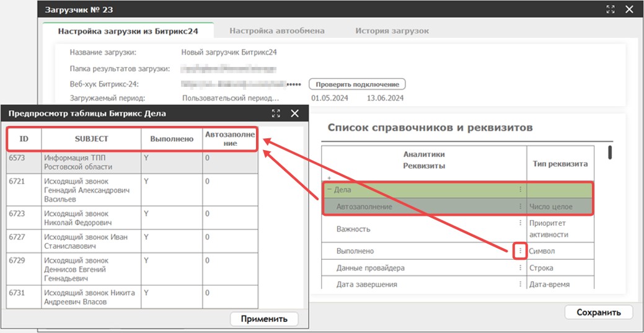Open the Пользовательский период dropdown
The height and width of the screenshot is (333, 644).
(231, 98)
